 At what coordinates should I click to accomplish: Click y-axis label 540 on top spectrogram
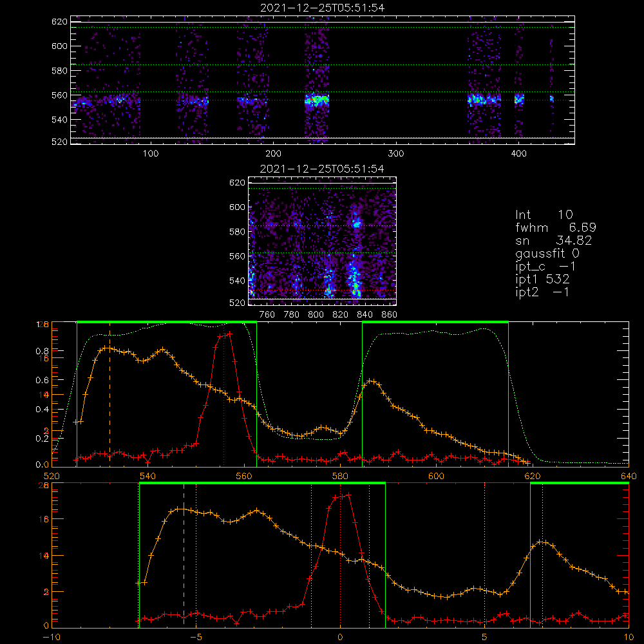[x=59, y=120]
